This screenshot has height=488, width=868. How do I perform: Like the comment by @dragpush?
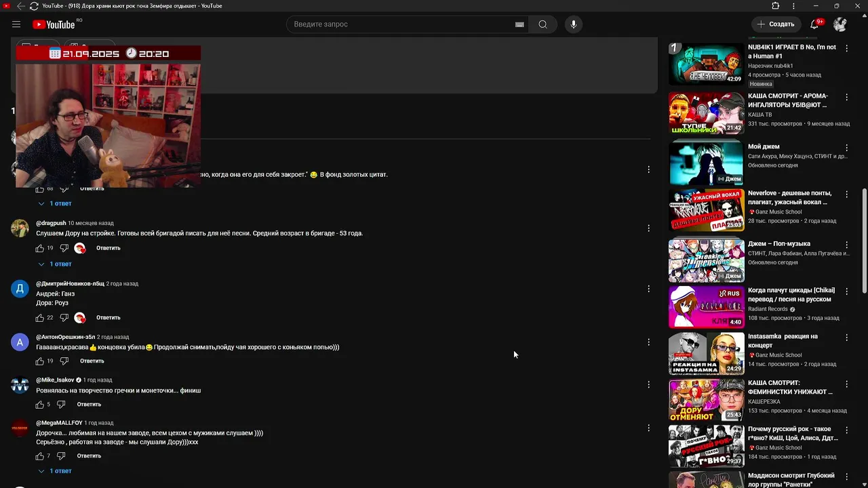(39, 248)
